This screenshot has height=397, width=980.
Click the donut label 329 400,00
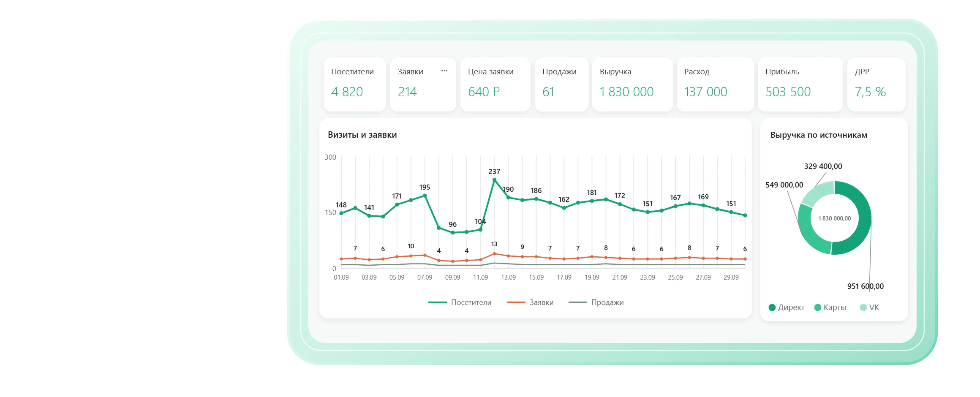pos(823,166)
